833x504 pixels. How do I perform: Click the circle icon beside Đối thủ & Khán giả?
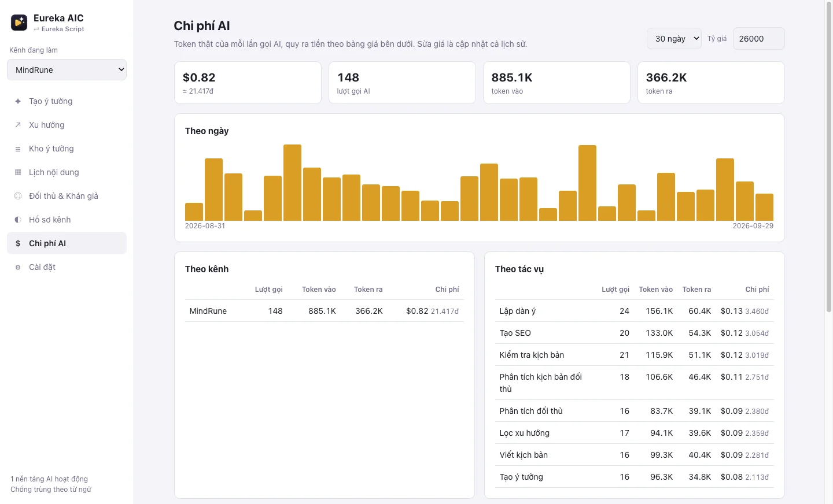(x=18, y=196)
